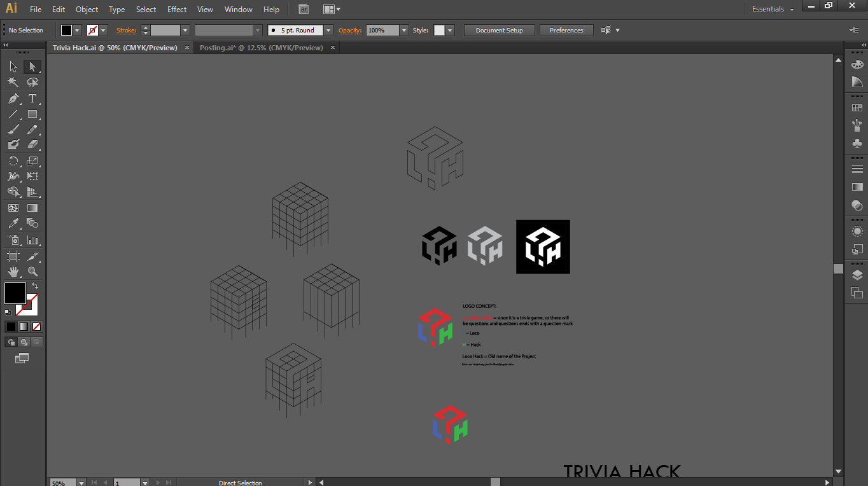Open the Essentials workspace switcher
Screen dimensions: 868x486
(x=773, y=9)
